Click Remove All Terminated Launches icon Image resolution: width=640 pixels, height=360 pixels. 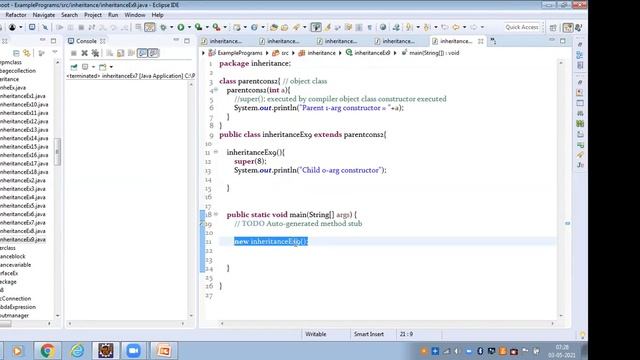point(95,53)
